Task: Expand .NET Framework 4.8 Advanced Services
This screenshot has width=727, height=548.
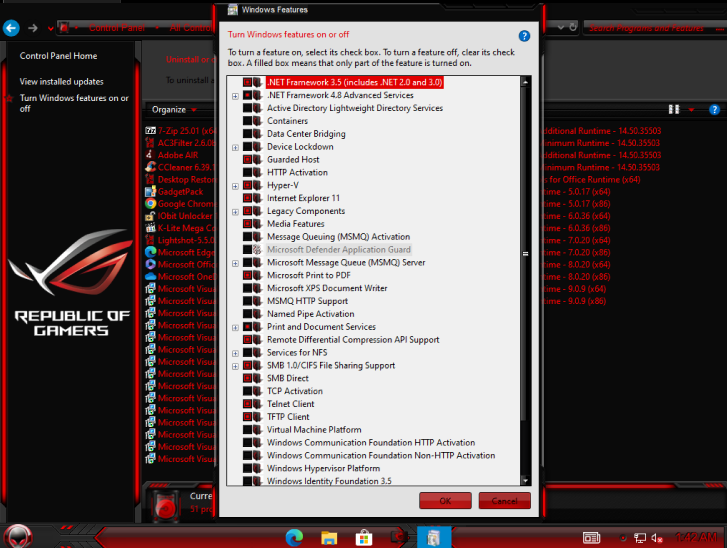Action: point(235,96)
